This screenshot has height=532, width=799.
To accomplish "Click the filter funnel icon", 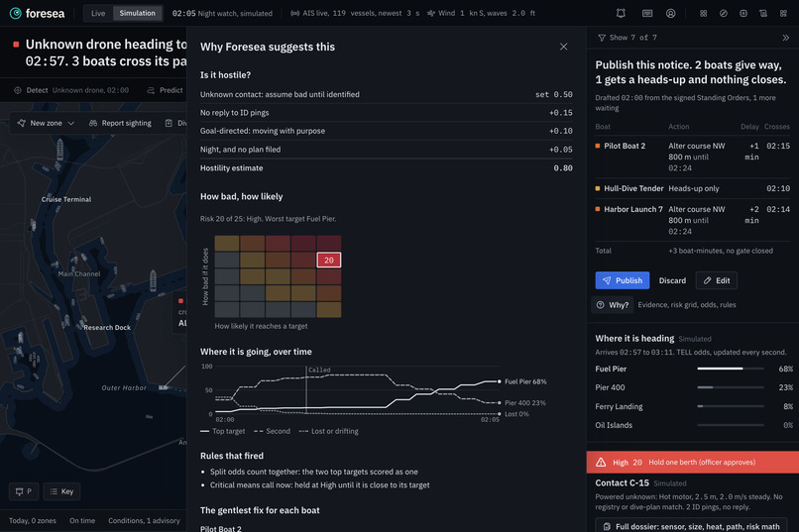I will tap(602, 38).
